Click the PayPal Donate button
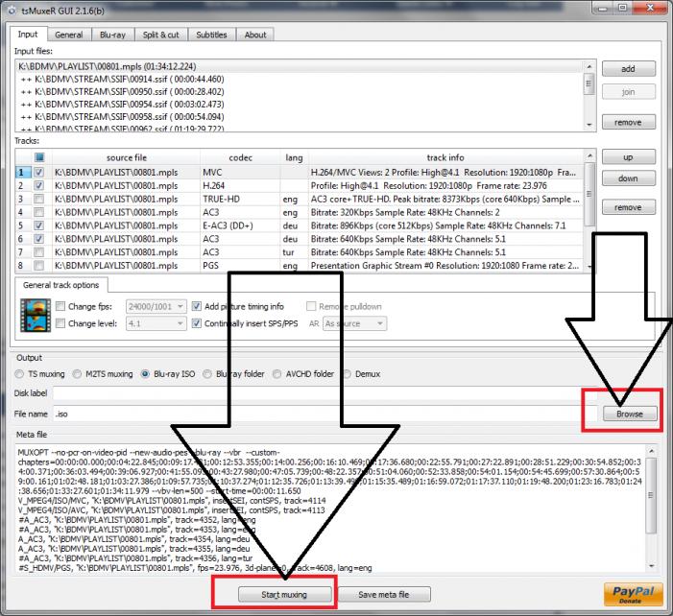 633,594
